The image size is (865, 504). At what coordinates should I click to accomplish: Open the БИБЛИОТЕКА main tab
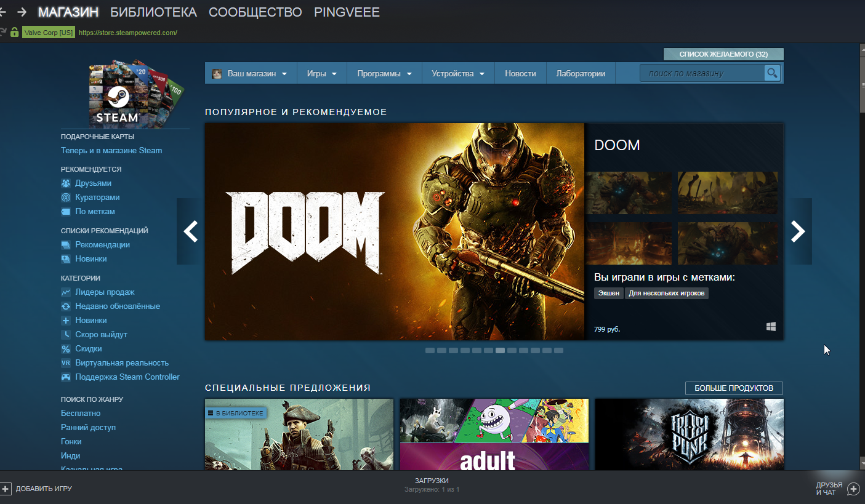pos(154,12)
